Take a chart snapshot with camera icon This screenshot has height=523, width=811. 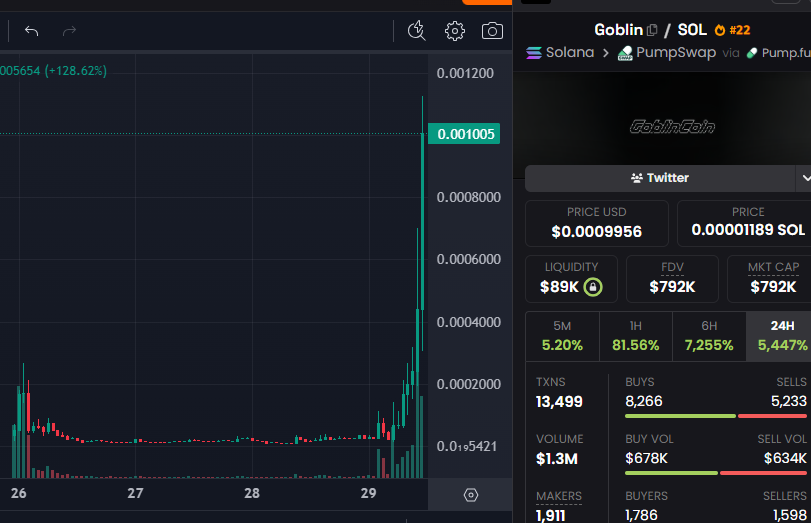pos(492,31)
